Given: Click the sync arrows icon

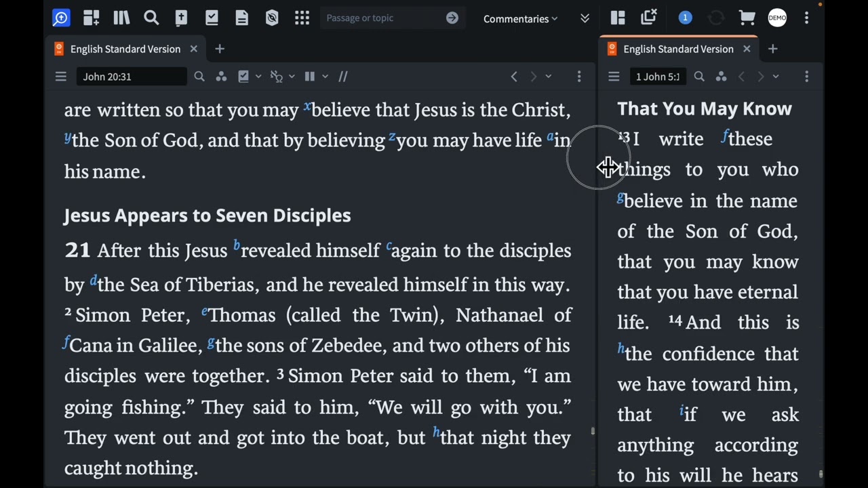Looking at the screenshot, I should (716, 18).
